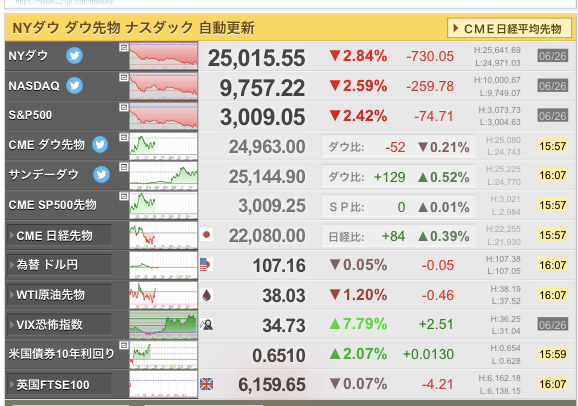Open the CME日経平均先物 button
Viewport: 578px width, 406px height.
(509, 28)
